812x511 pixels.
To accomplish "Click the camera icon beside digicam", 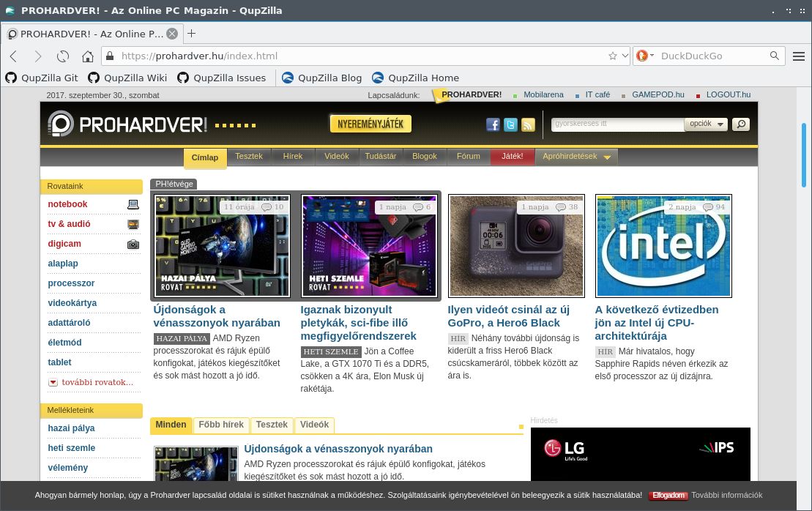I will 133,244.
